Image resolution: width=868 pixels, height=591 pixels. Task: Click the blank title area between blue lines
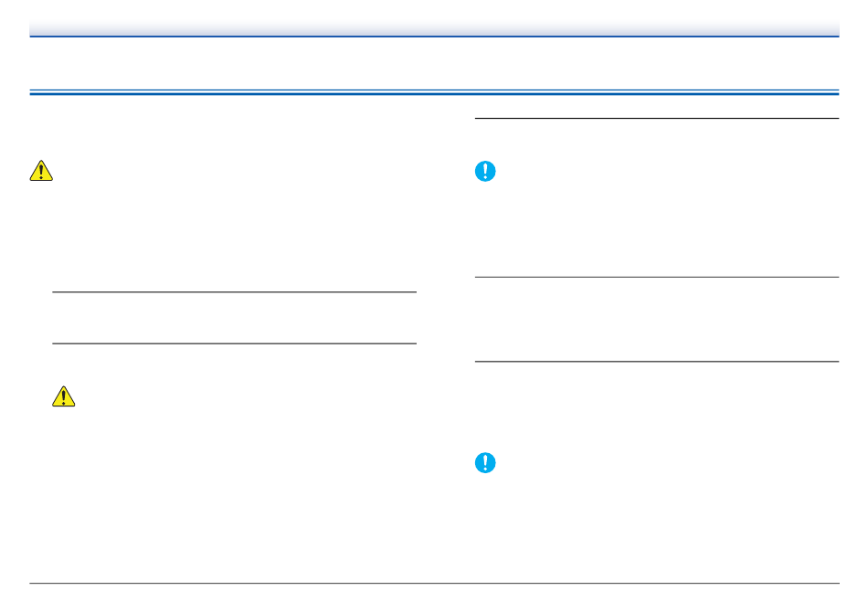click(434, 64)
